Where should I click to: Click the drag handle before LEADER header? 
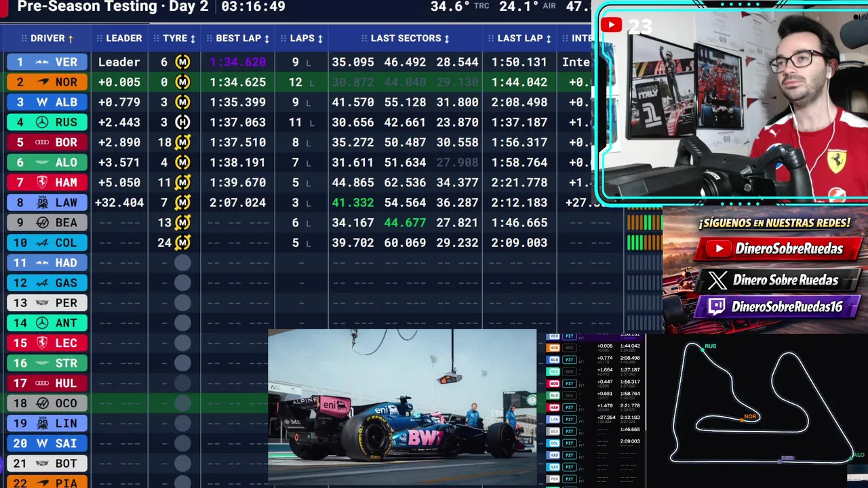click(99, 39)
